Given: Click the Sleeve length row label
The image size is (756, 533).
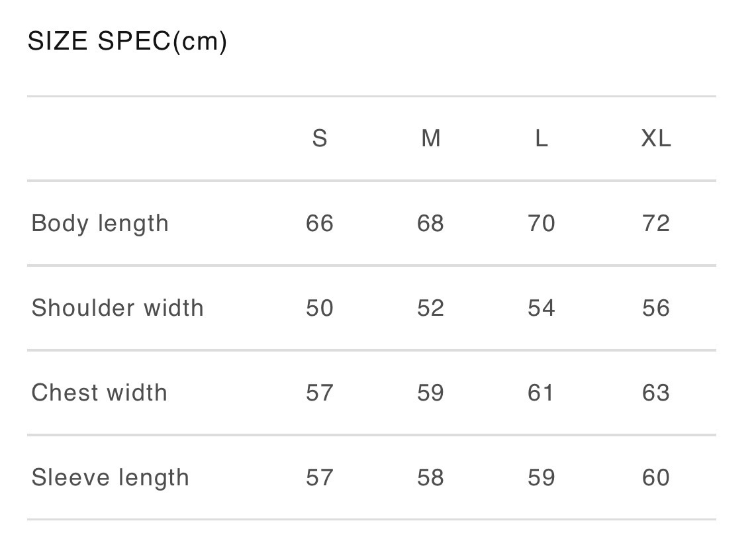Looking at the screenshot, I should click(111, 478).
